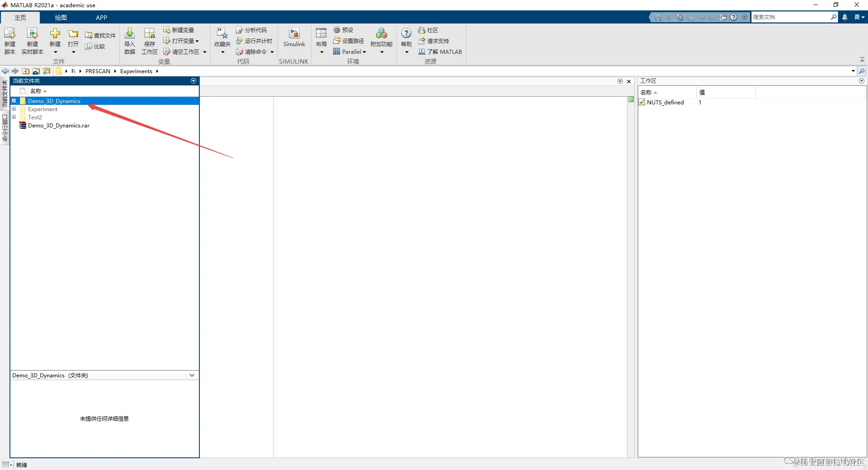Click 新建变量 new variable
868x470 pixels.
[x=179, y=30]
